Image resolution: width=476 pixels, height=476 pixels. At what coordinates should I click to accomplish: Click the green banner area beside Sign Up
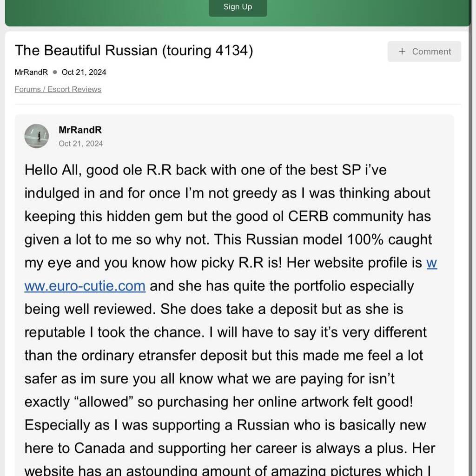[x=106, y=12]
